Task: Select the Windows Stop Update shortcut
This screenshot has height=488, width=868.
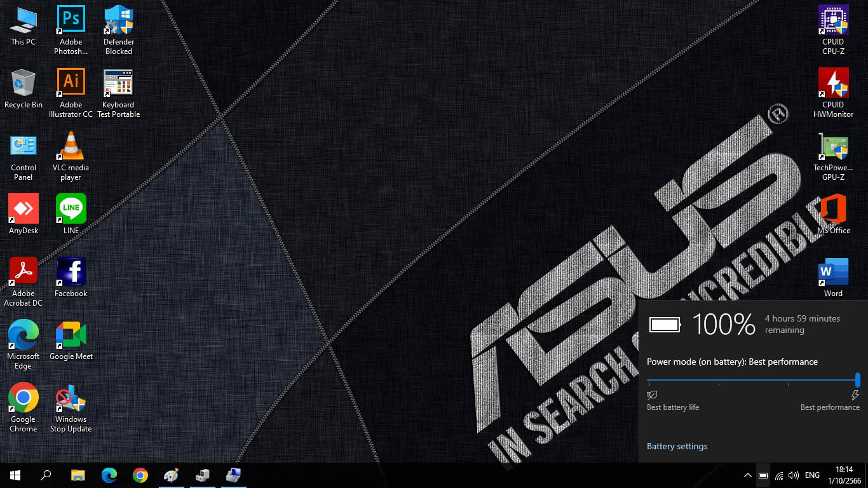Action: [71, 408]
